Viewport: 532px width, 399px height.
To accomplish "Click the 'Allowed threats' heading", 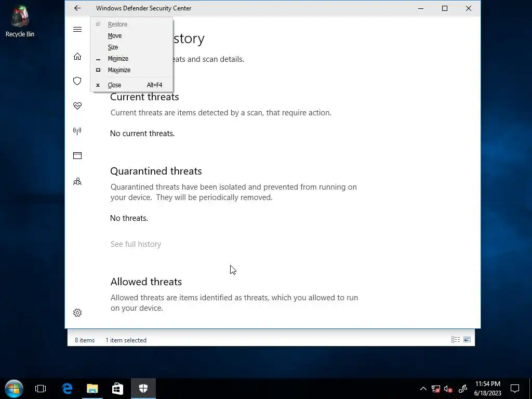I will [x=146, y=282].
